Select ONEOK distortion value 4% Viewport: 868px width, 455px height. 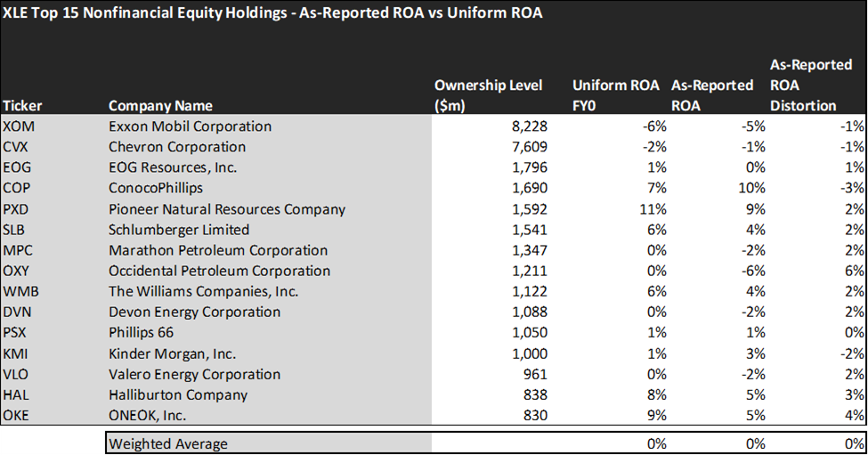(855, 416)
